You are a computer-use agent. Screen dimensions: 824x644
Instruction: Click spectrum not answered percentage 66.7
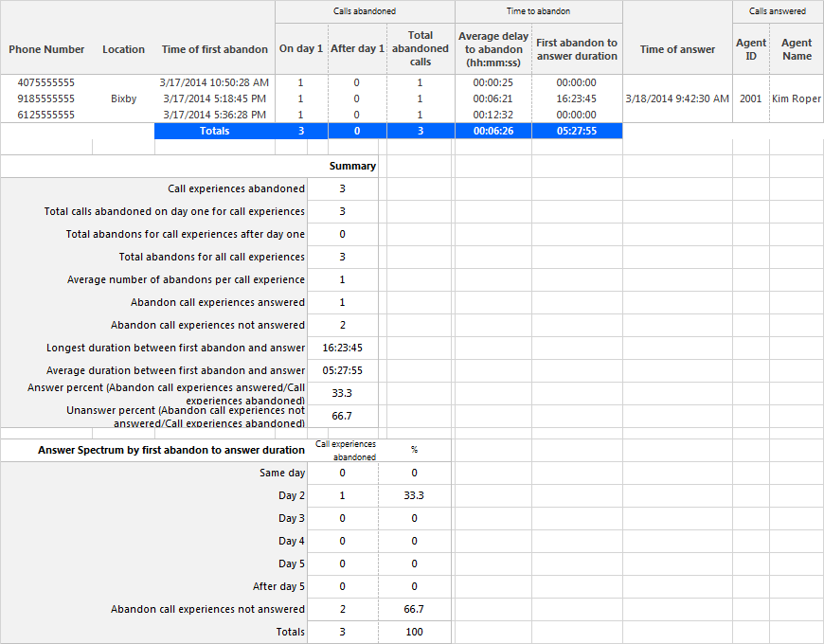tap(414, 609)
